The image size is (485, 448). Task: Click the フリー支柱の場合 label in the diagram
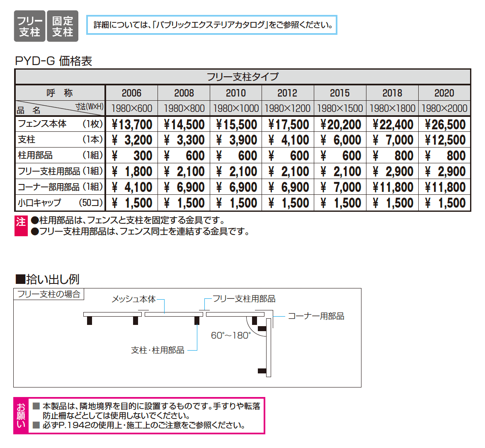[48, 293]
